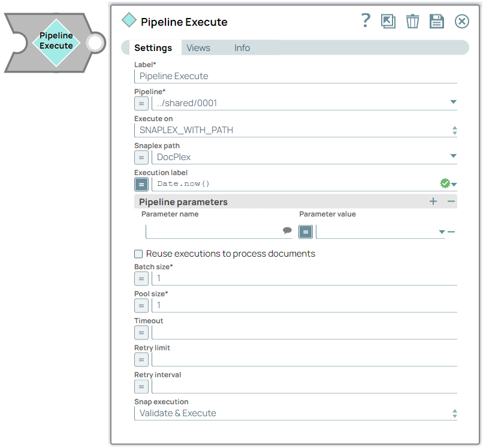Save settings with the floppy disk icon
The height and width of the screenshot is (448, 483).
click(437, 22)
